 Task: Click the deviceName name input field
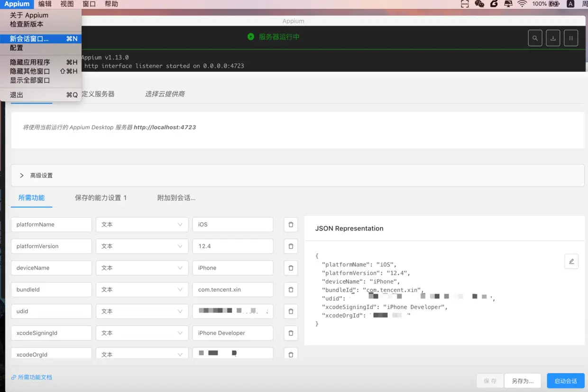51,268
